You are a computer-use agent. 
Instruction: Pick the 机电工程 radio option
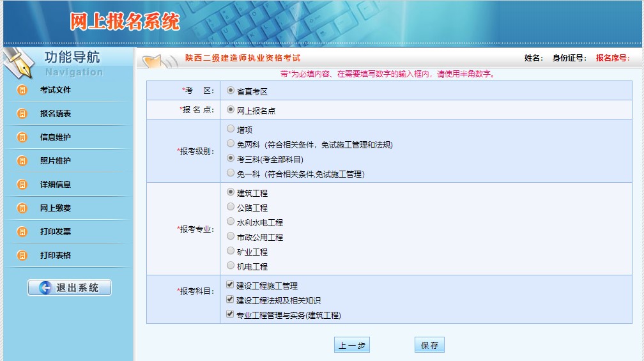tap(231, 266)
